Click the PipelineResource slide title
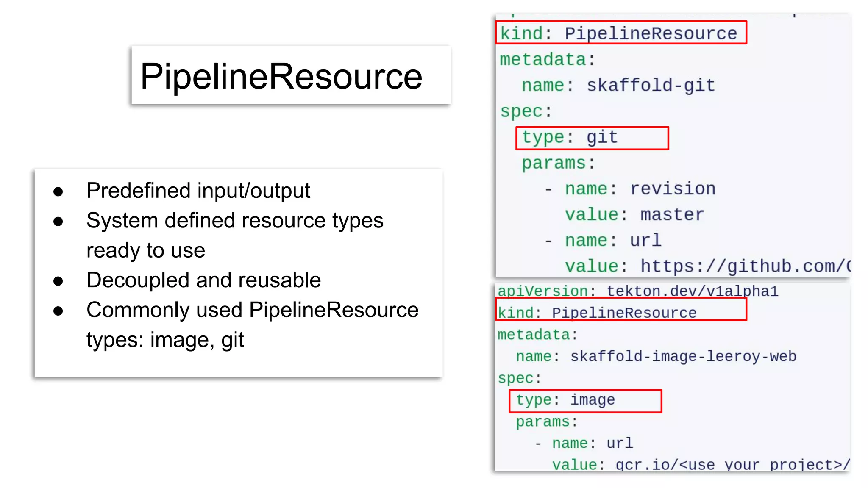This screenshot has height=488, width=868. click(x=281, y=76)
